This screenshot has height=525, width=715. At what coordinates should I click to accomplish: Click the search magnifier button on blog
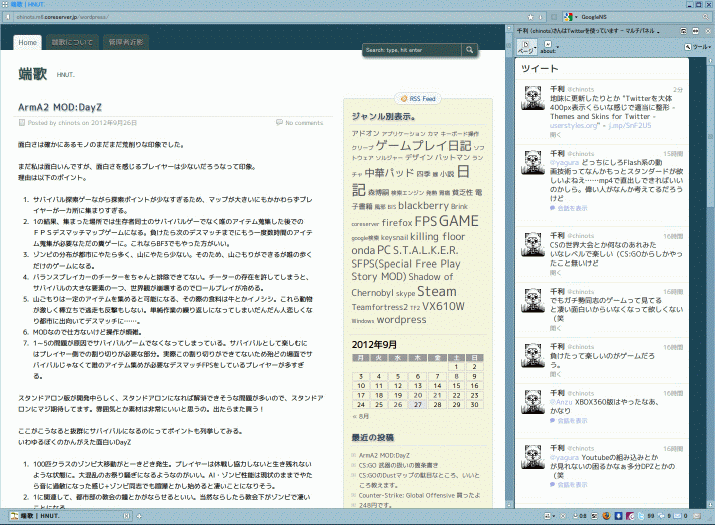coord(469,50)
